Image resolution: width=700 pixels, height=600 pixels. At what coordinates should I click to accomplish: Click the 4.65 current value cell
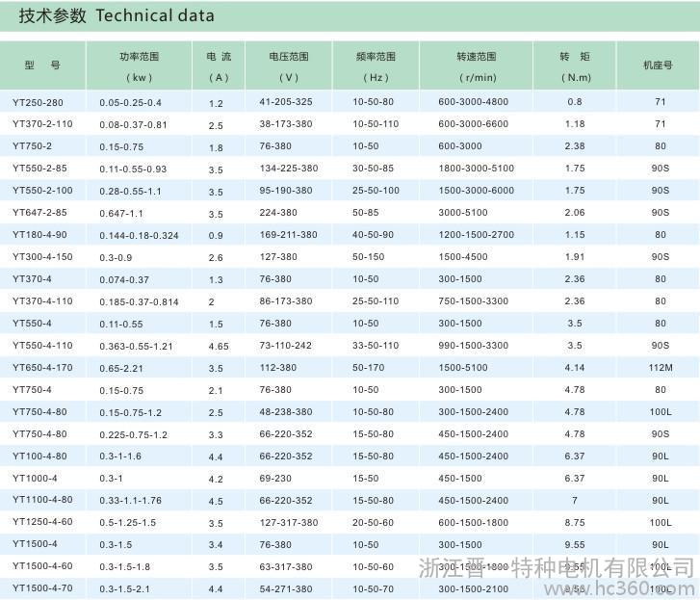[218, 346]
